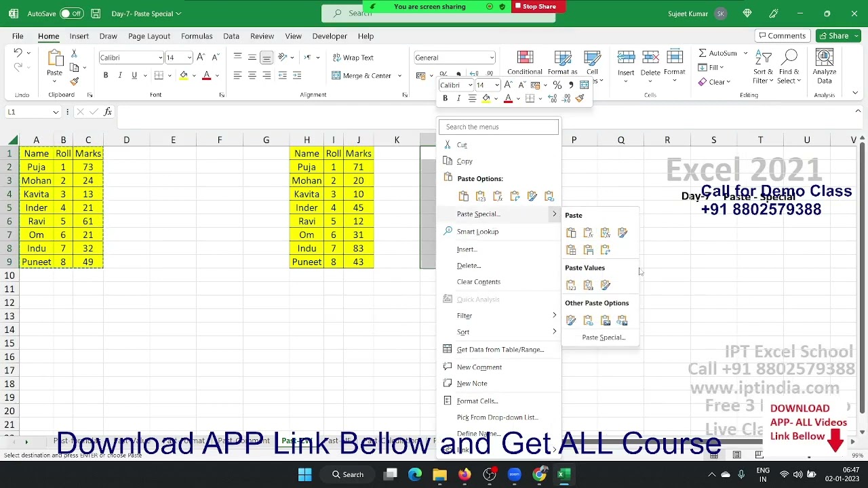This screenshot has height=488, width=868.
Task: Toggle Bottom Align in Alignment group
Action: click(267, 58)
